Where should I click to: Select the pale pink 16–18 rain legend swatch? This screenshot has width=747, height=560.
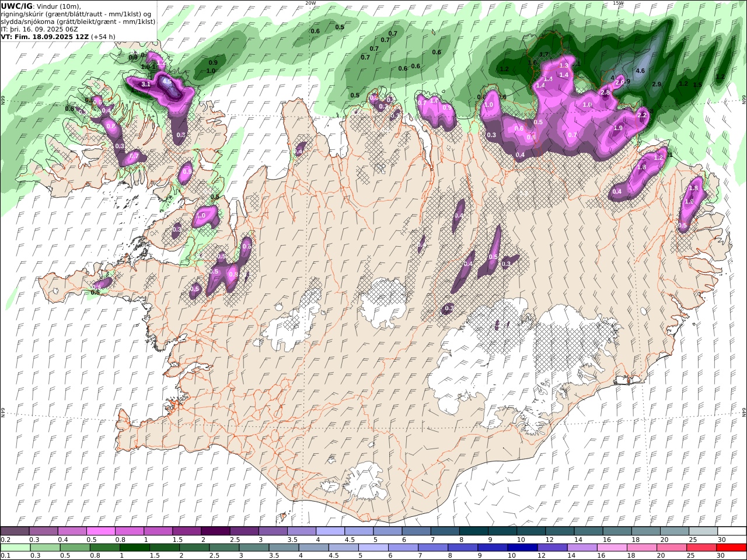tap(612, 548)
